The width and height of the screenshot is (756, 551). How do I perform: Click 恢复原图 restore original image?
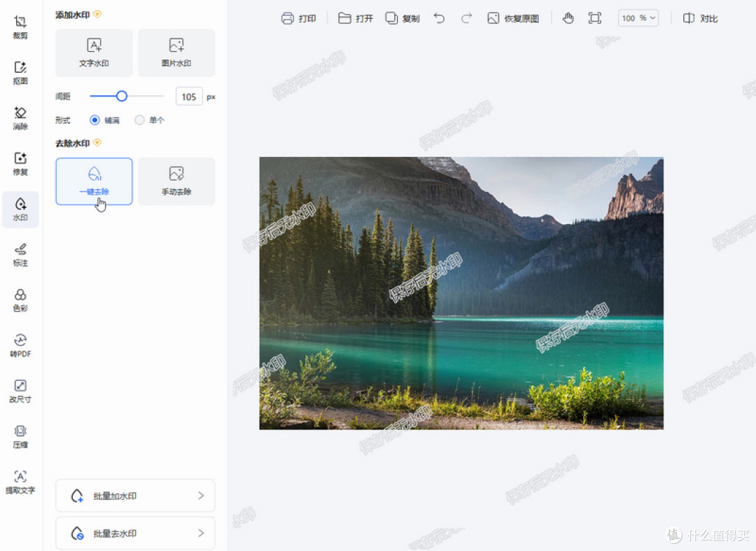click(x=513, y=18)
